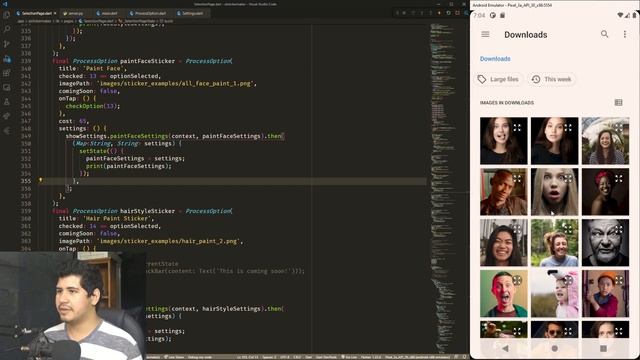
Task: Click the debug restart circular arrow icon
Action: tap(448, 13)
